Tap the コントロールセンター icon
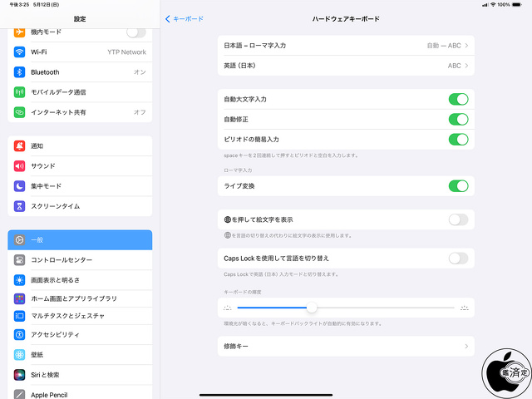This screenshot has height=399, width=532. coord(19,260)
